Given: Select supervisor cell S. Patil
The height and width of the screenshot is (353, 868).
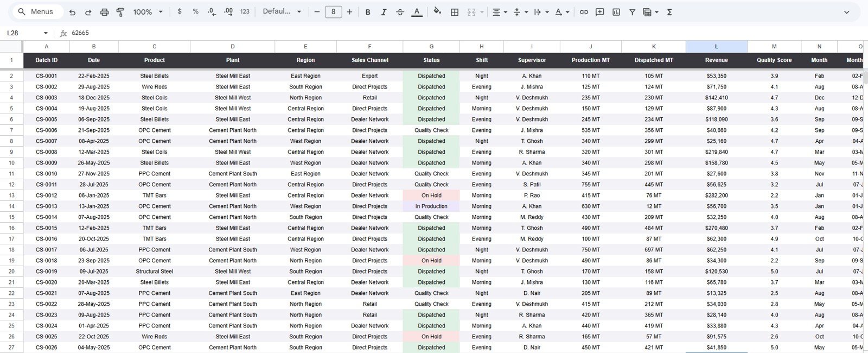Looking at the screenshot, I should click(x=532, y=185).
